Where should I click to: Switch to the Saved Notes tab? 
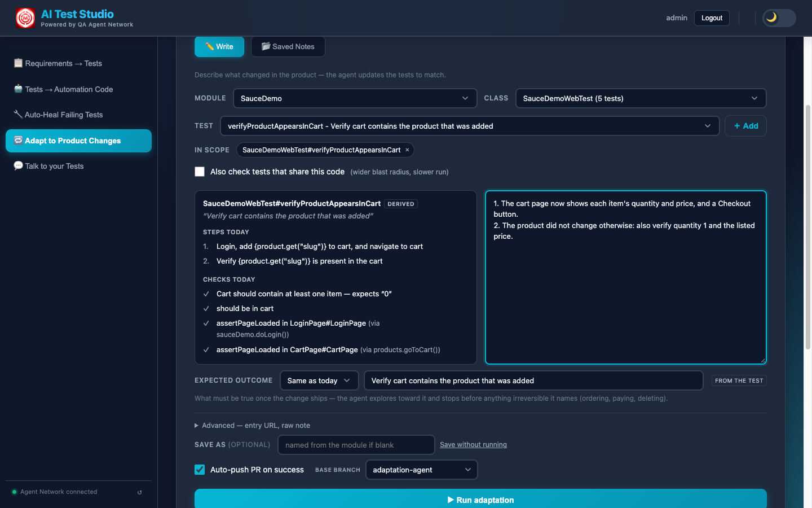288,47
